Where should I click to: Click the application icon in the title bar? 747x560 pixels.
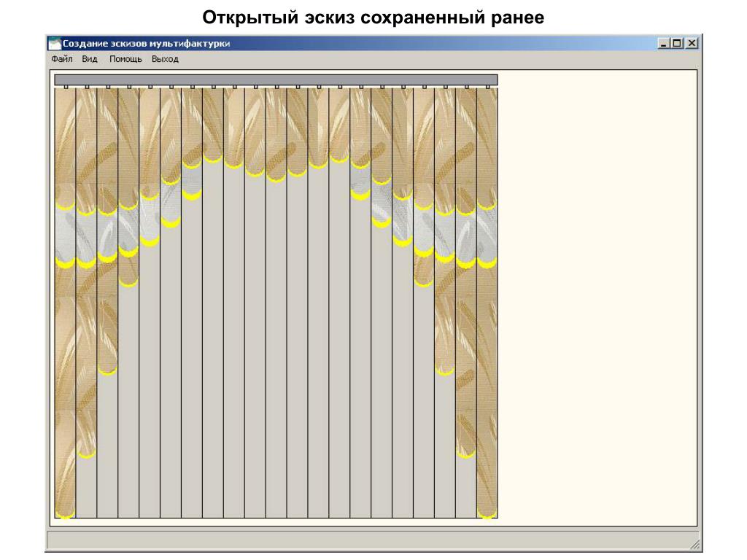coord(55,43)
